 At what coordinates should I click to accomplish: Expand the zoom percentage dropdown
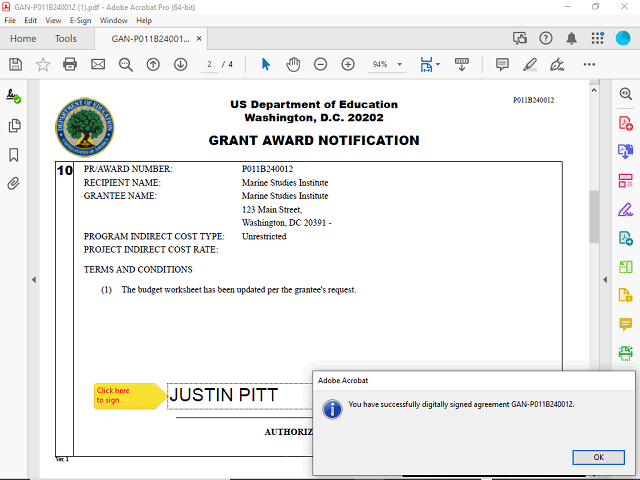pos(400,64)
